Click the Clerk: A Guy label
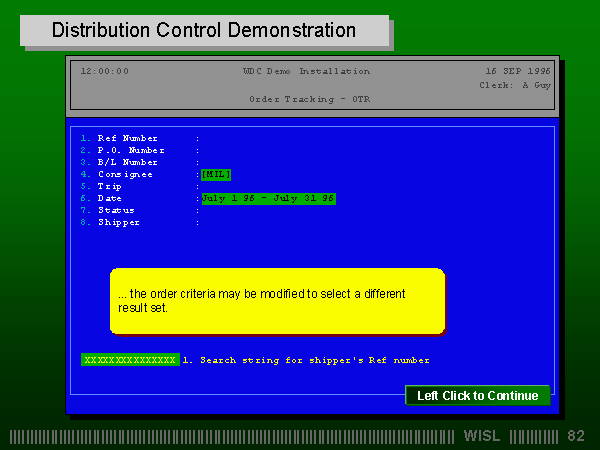This screenshot has height=450, width=600. click(x=515, y=85)
